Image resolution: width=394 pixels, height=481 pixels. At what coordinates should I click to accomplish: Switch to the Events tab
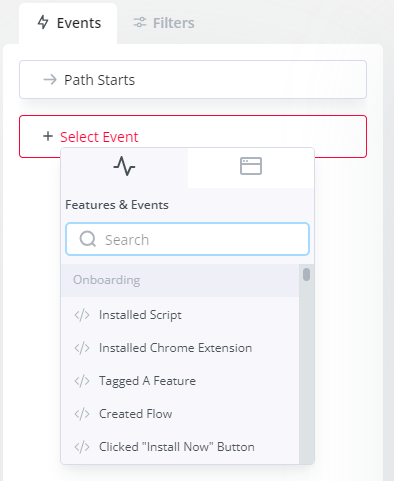pos(68,23)
